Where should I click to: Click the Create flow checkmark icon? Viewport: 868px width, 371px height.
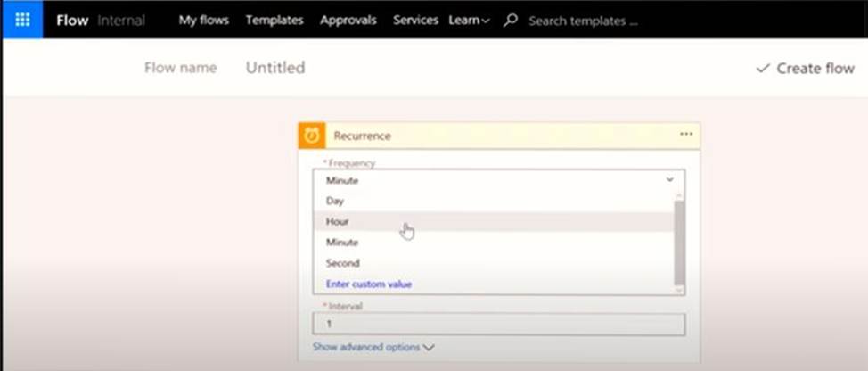763,68
